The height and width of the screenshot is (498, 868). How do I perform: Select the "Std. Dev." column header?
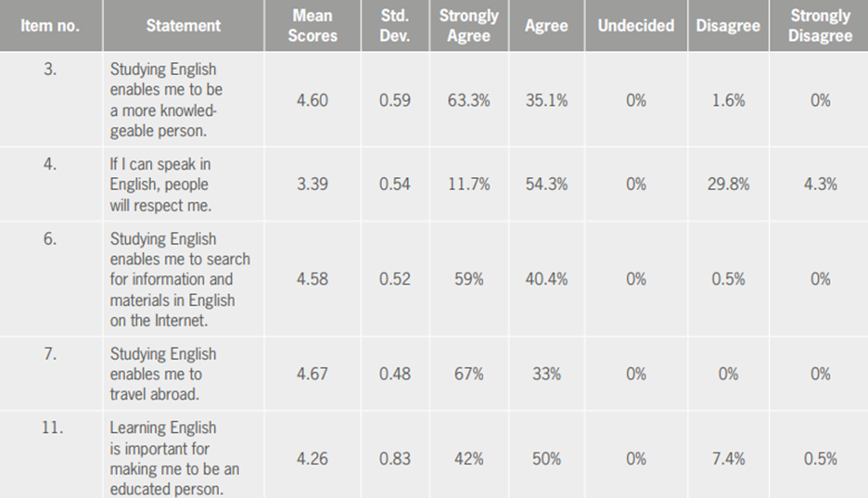click(x=394, y=26)
